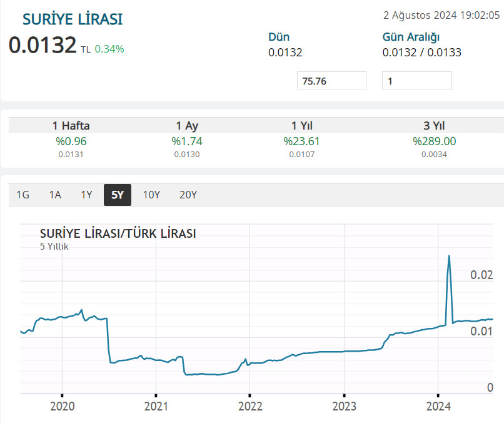
Task: Click the daily change 0.34%
Action: point(109,49)
